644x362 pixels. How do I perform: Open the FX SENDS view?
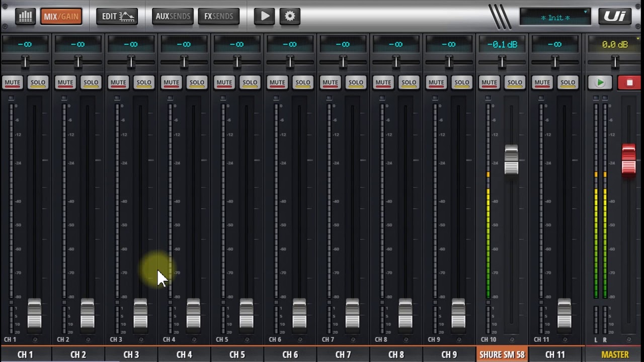(x=218, y=16)
